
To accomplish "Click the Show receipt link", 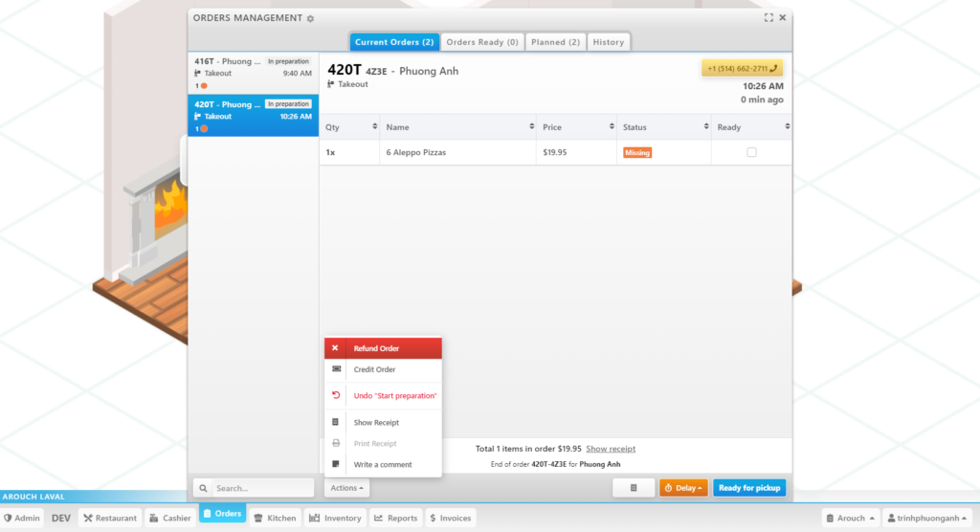I will pos(611,449).
